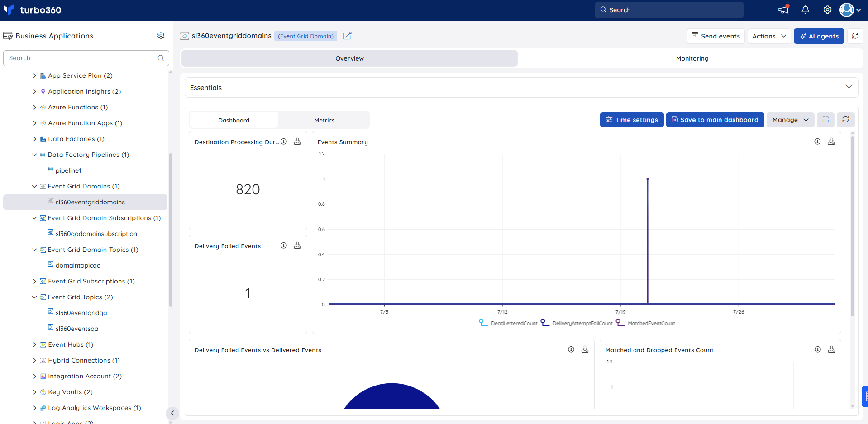Image resolution: width=868 pixels, height=424 pixels.
Task: Open global settings gear in top bar
Action: [827, 9]
